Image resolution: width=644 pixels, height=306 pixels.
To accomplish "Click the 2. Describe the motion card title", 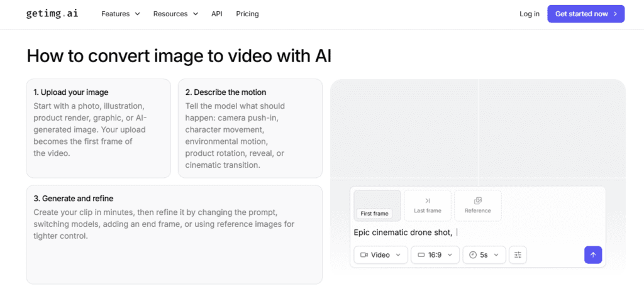I will (x=226, y=92).
